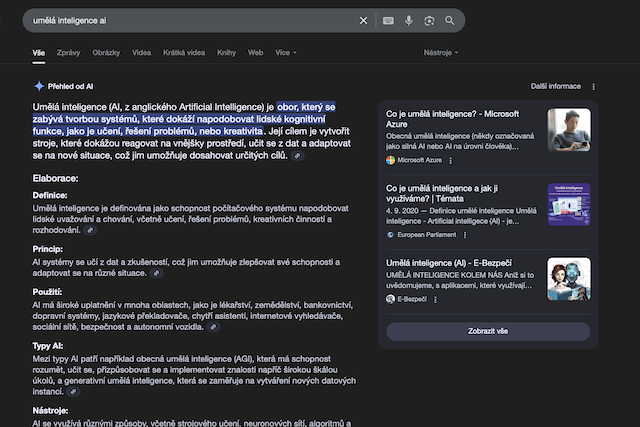Image resolution: width=640 pixels, height=427 pixels.
Task: Click the highlighted text 'obor, který se'
Action: 306,107
